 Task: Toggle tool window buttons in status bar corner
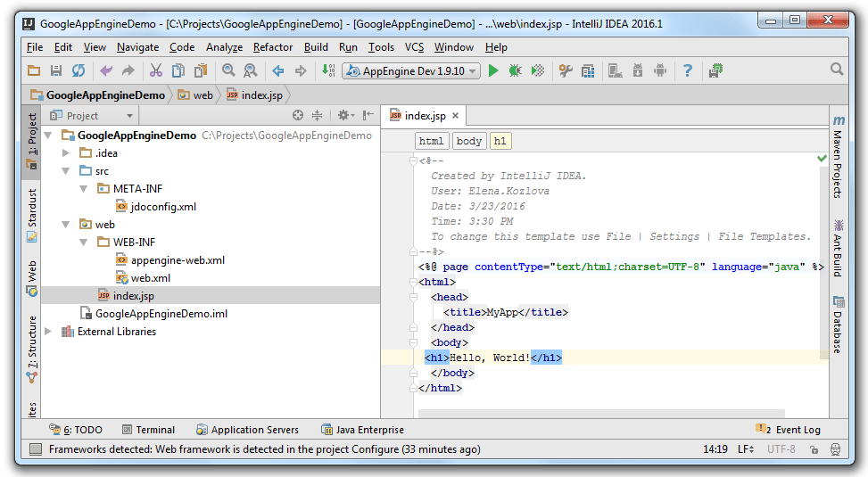pos(34,449)
